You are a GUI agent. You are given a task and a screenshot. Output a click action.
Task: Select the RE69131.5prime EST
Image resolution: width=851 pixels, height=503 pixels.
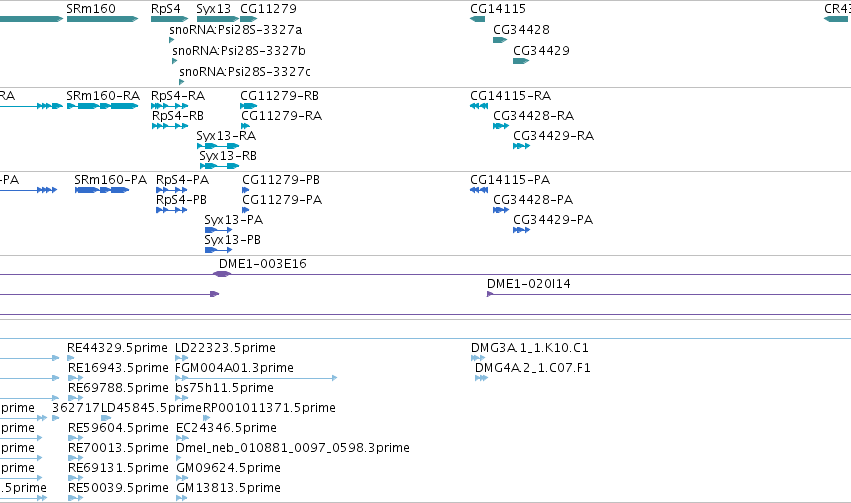75,478
